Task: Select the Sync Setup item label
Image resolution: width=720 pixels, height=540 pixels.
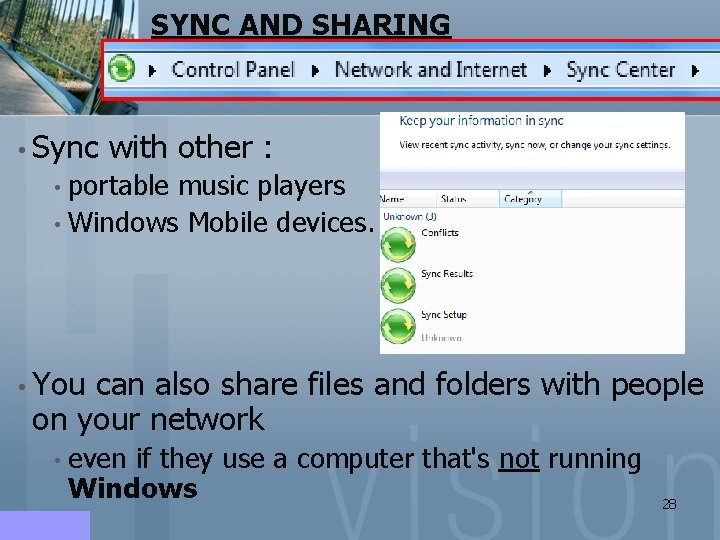Action: pos(444,315)
